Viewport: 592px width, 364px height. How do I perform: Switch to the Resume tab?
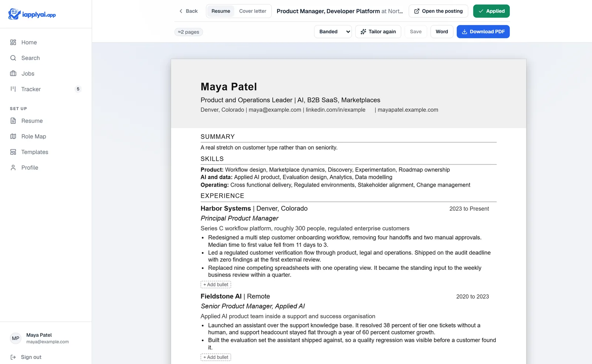(221, 11)
